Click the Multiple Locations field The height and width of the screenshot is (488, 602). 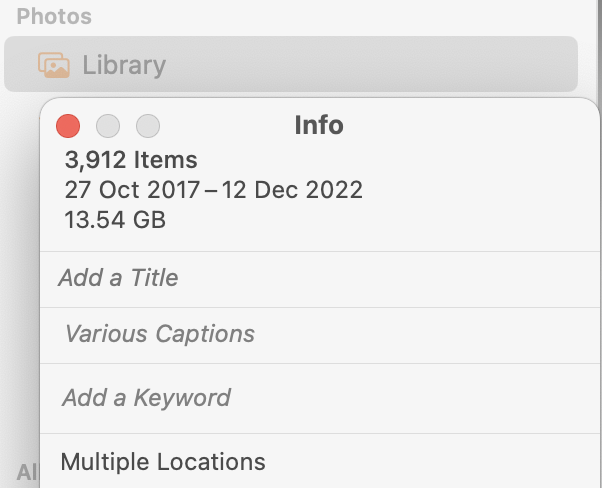pos(163,462)
